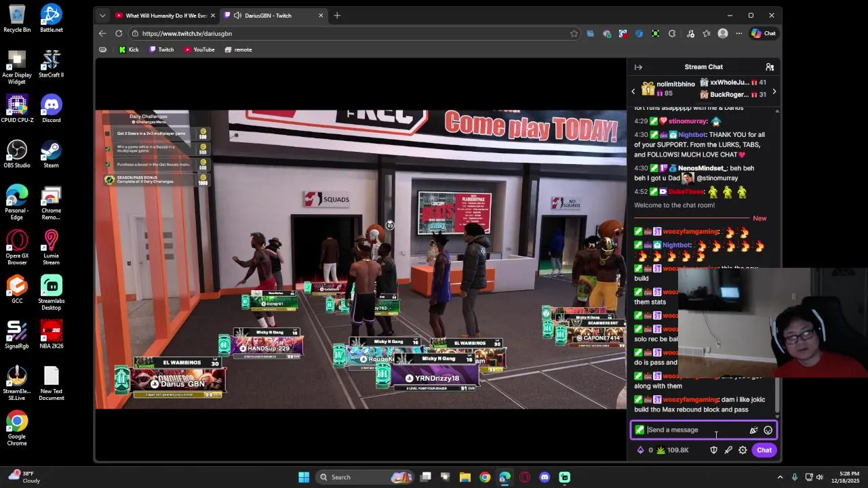868x488 pixels.
Task: Open Discord from the taskbar
Action: tap(545, 477)
